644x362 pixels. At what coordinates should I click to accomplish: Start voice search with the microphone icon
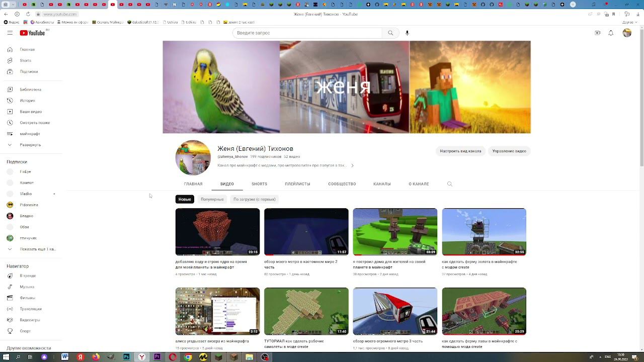tap(407, 33)
